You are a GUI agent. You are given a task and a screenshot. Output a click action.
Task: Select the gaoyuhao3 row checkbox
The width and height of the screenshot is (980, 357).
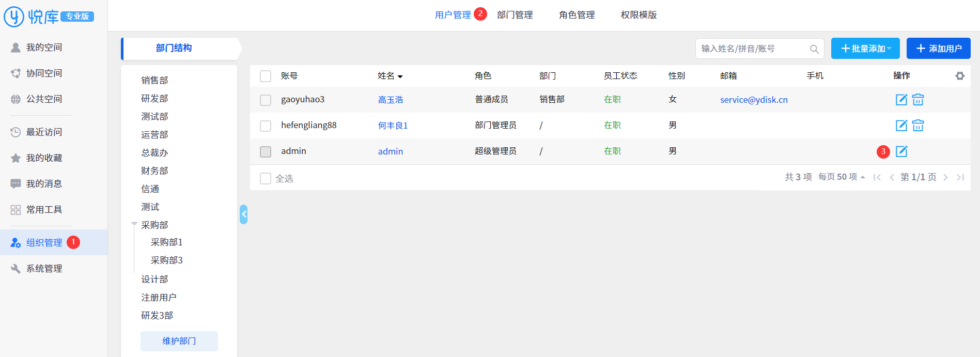(266, 100)
